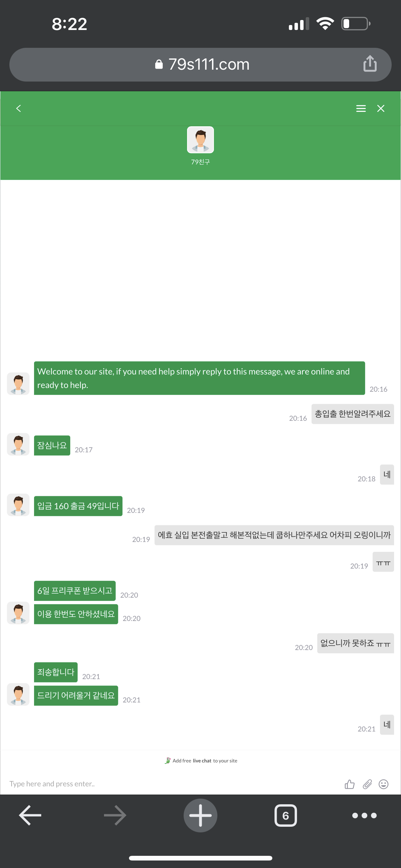The image size is (401, 868).
Task: Close the live chat window
Action: (381, 108)
